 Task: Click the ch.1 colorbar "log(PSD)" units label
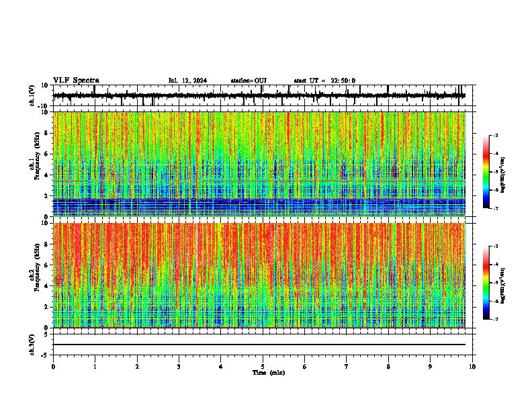(x=503, y=175)
